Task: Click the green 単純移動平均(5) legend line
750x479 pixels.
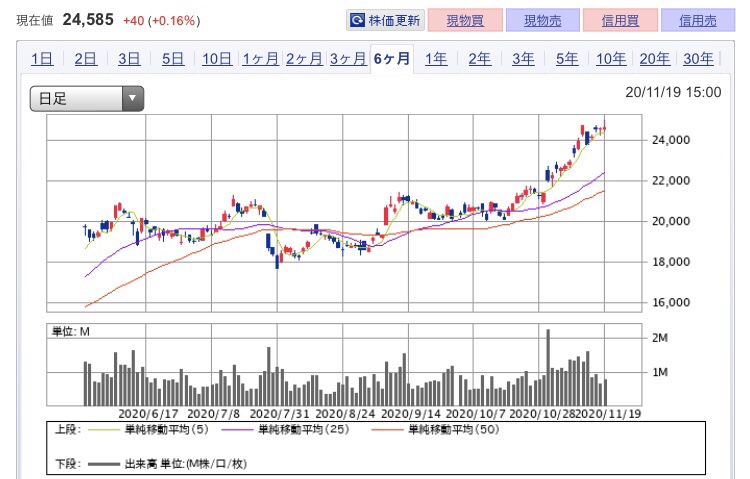Action: [x=103, y=430]
